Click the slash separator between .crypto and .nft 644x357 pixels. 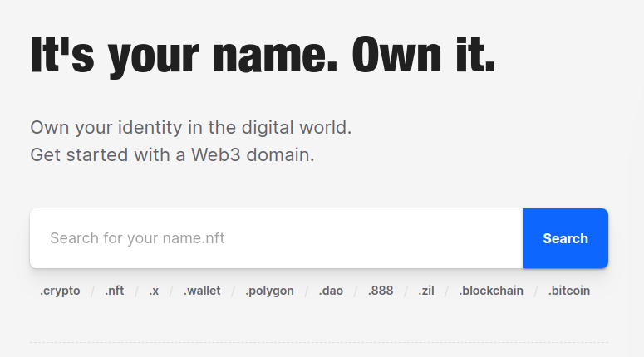pyautogui.click(x=93, y=291)
